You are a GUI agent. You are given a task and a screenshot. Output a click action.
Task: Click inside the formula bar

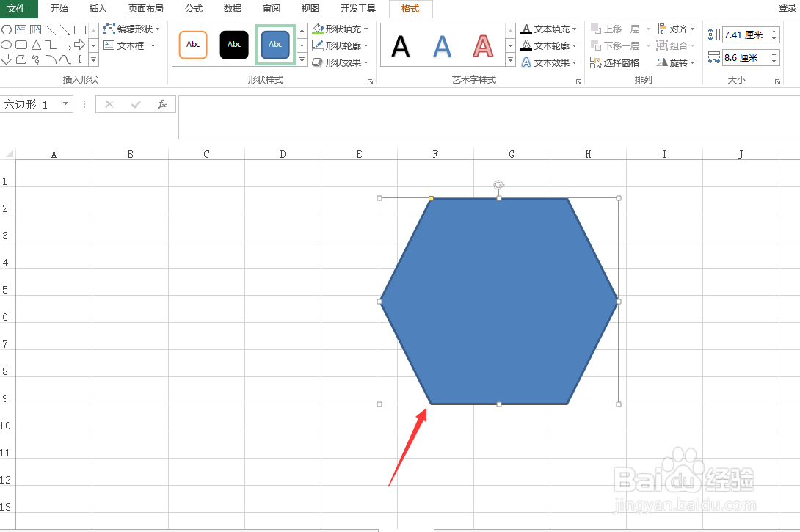[489, 117]
